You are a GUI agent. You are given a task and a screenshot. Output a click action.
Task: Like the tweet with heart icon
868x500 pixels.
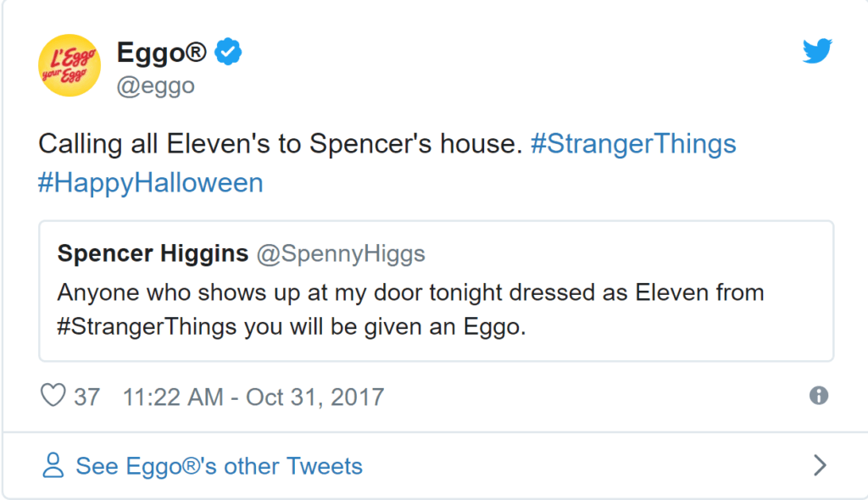coord(53,396)
